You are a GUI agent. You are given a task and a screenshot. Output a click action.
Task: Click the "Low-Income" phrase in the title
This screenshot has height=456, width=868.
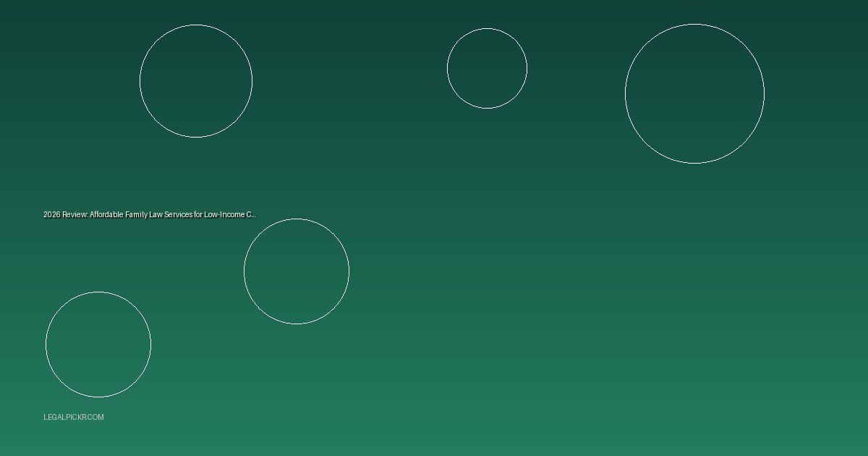point(224,215)
